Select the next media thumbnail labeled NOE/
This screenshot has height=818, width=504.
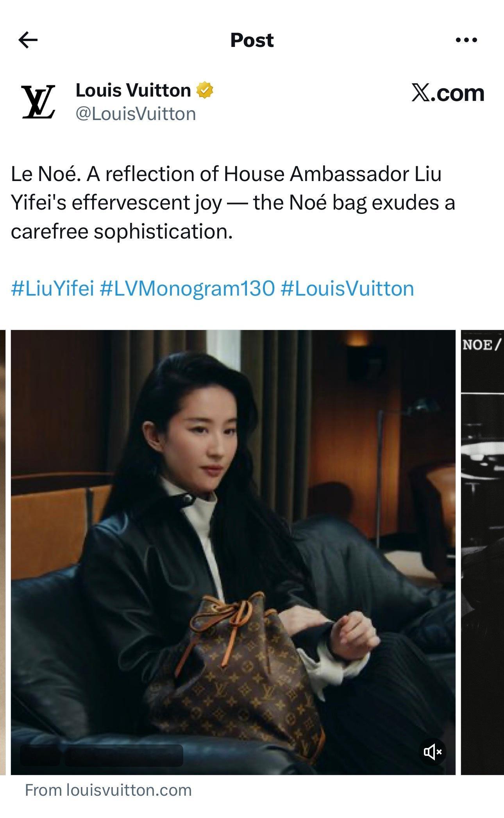(483, 552)
